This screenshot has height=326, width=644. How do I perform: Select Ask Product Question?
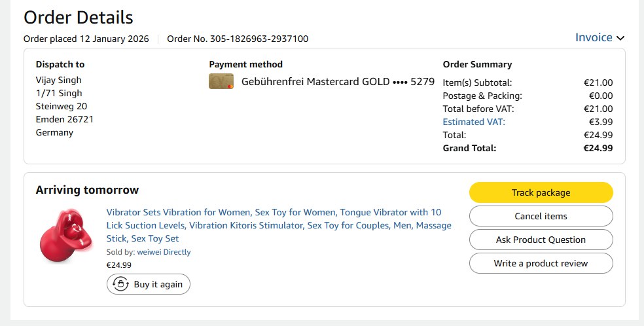pos(541,240)
